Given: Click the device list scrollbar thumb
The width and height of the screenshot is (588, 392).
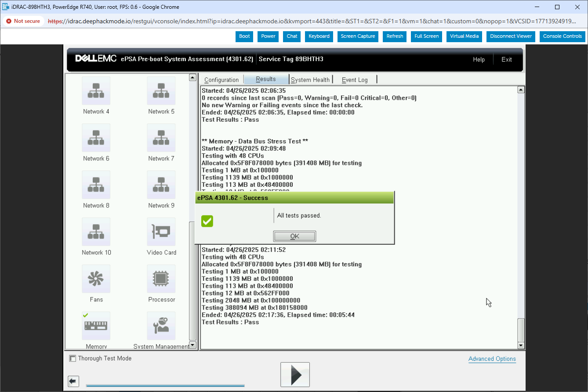Looking at the screenshot, I should point(192,281).
